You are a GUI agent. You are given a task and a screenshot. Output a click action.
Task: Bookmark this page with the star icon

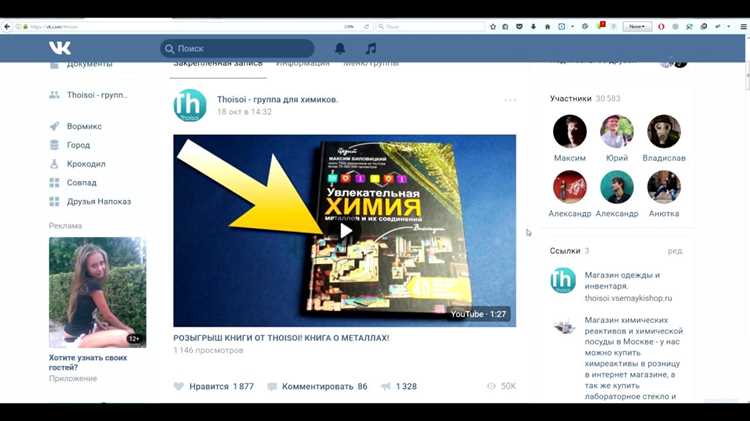pos(493,27)
